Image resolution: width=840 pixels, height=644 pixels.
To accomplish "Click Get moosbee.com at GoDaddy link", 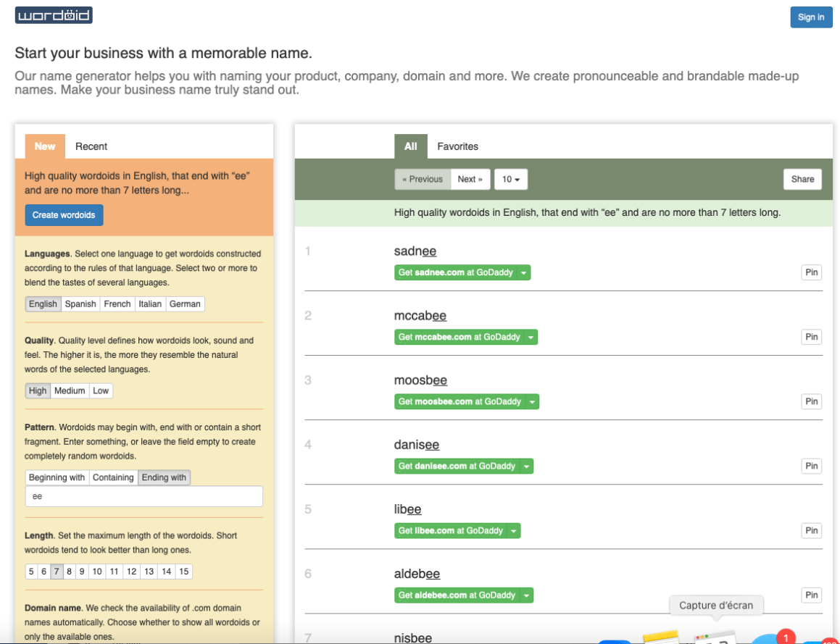I will [x=459, y=402].
